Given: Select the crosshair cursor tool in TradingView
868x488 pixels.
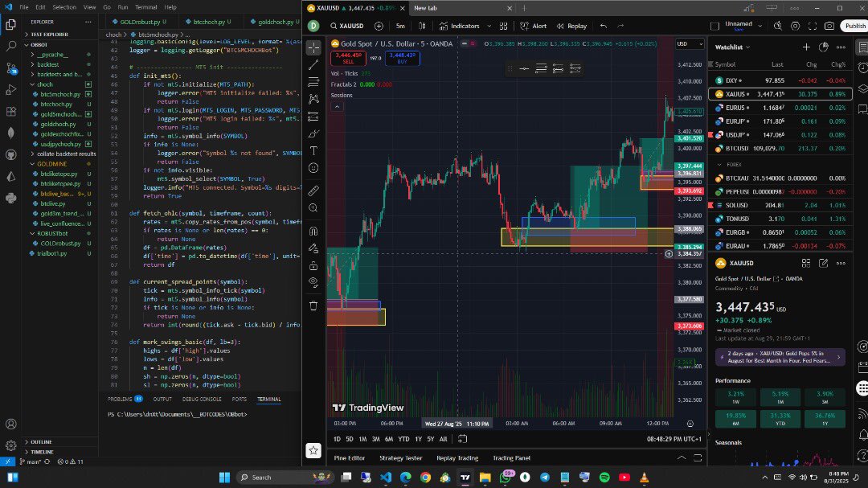Looking at the screenshot, I should point(313,47).
